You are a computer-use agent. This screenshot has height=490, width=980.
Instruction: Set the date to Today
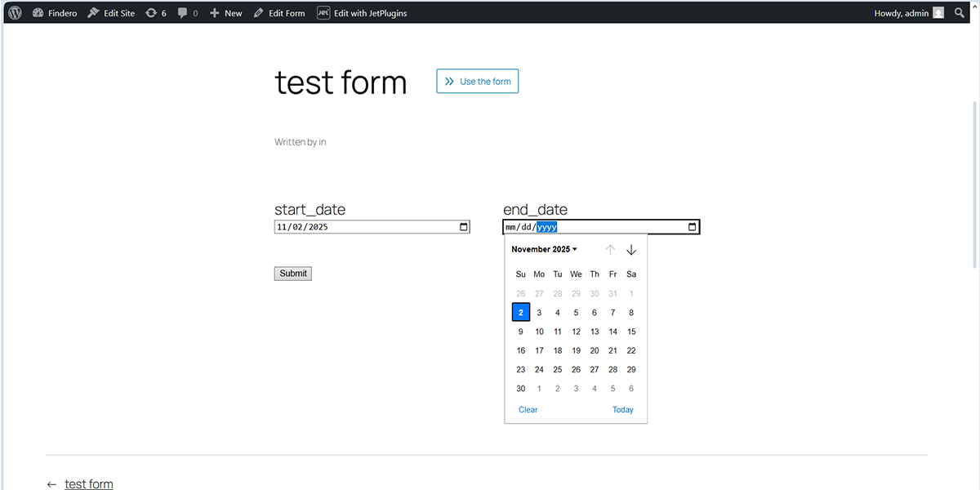click(x=623, y=410)
